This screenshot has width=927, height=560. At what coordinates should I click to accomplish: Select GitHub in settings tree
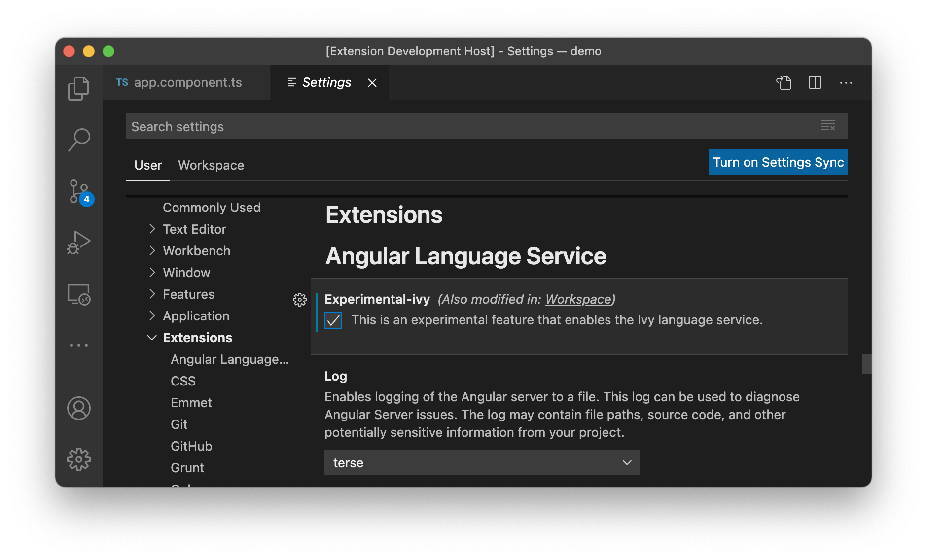click(x=191, y=446)
